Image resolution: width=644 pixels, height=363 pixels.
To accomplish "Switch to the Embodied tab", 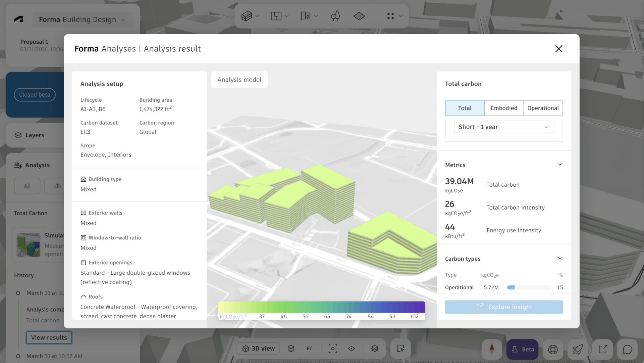I will tap(504, 108).
